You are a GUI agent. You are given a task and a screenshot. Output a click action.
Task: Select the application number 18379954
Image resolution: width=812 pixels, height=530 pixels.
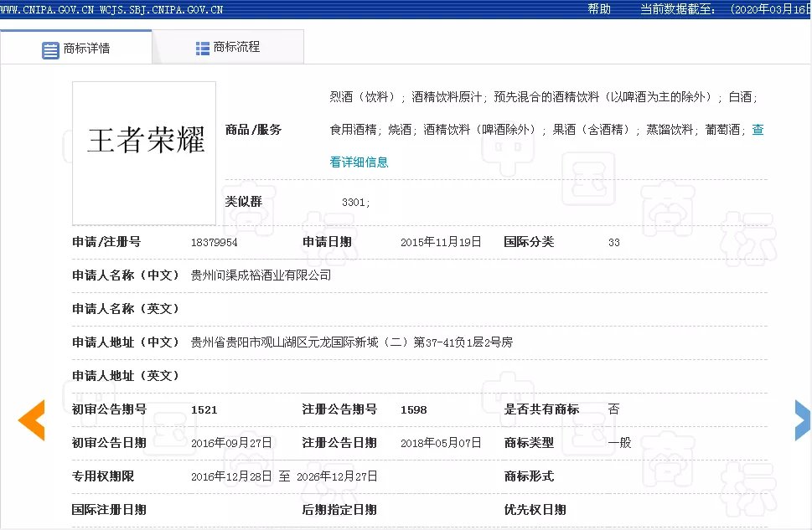(214, 242)
